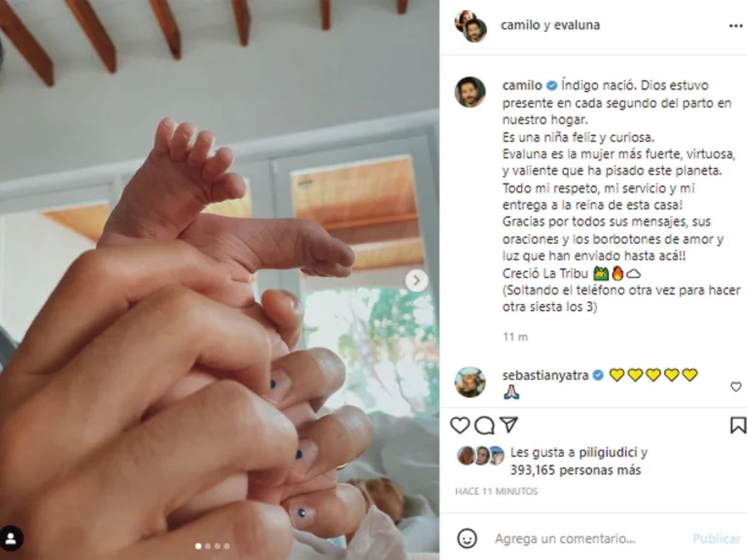Open the combined camilo evaluna header avatar
Image resolution: width=747 pixels, height=560 pixels.
(471, 26)
